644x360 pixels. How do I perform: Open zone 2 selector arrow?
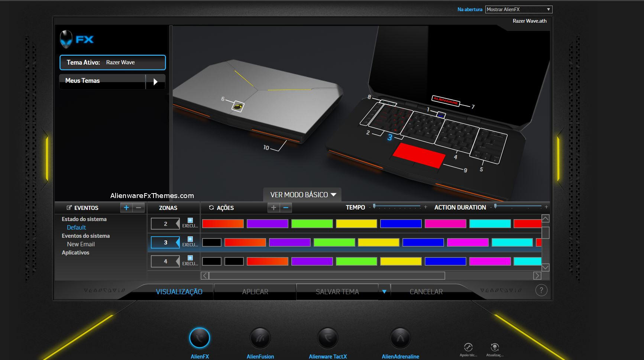pyautogui.click(x=177, y=224)
